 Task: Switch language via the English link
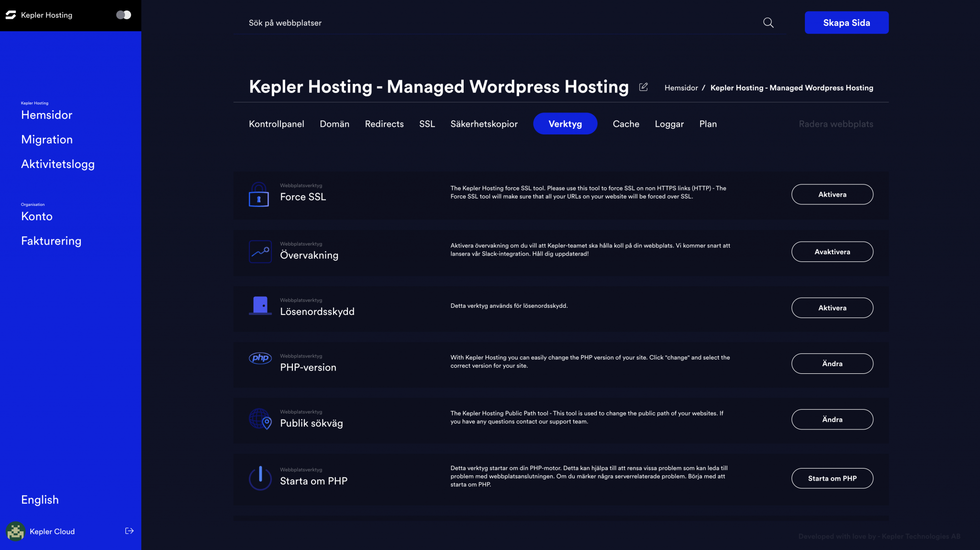click(x=40, y=499)
